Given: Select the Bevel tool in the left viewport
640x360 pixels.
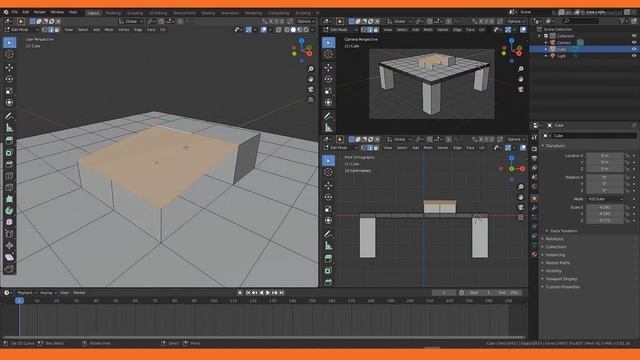Looking at the screenshot, I should [x=9, y=164].
